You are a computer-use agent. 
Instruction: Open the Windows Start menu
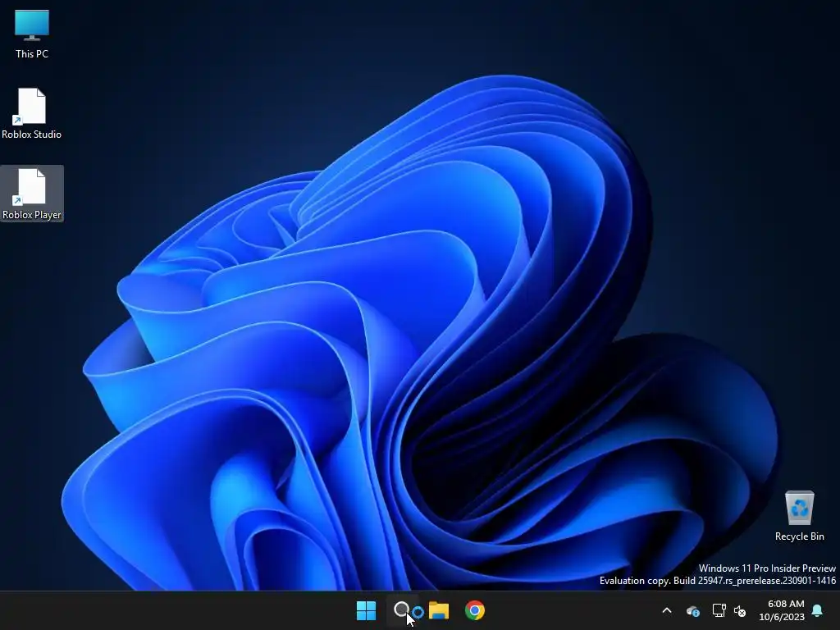[367, 610]
